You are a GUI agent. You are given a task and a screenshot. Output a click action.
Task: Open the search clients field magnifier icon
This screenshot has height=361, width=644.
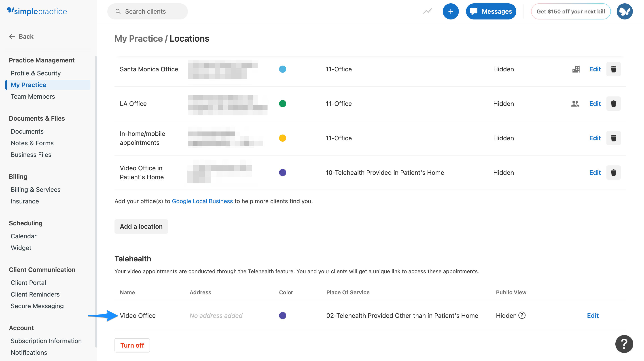[x=119, y=11]
